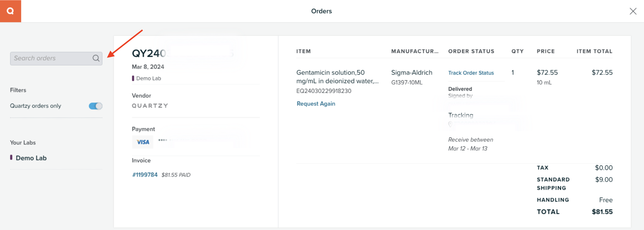Click the Demo Lab tag under order date
Screen dimensions: 644x230
pos(148,78)
